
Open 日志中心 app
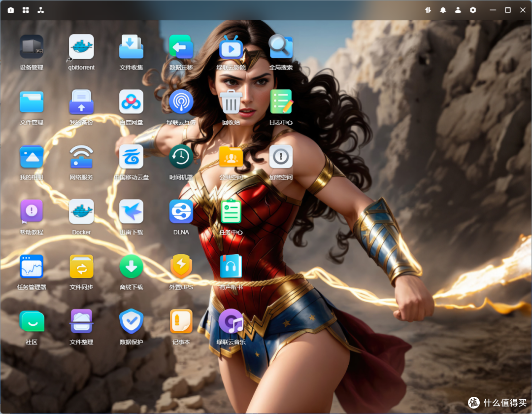pyautogui.click(x=281, y=102)
